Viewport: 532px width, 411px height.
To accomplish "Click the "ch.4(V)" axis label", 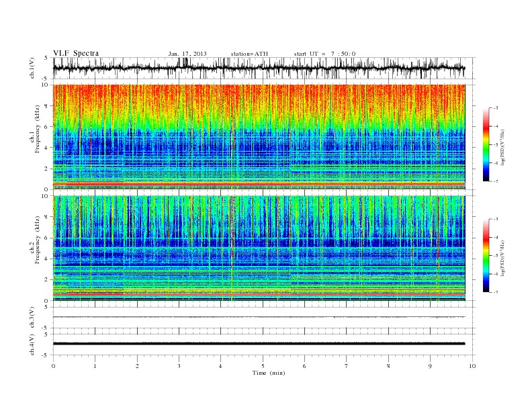I will click(x=32, y=345).
